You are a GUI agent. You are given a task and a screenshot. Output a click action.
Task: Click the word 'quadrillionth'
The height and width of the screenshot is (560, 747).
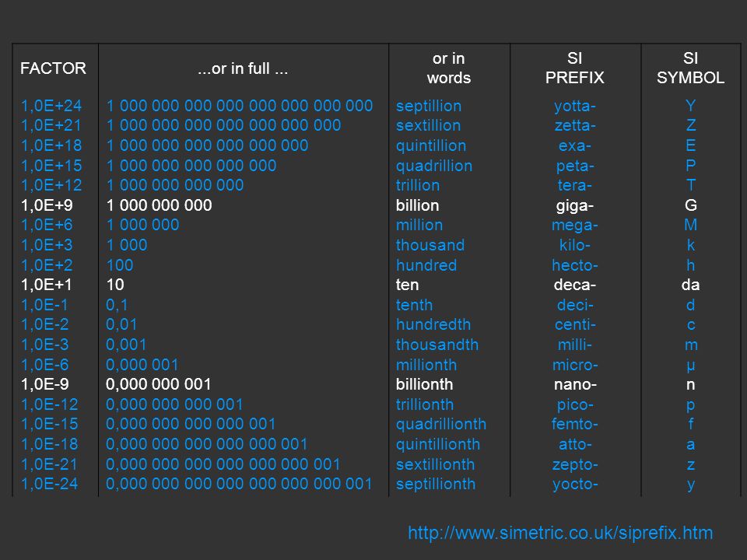coord(440,425)
